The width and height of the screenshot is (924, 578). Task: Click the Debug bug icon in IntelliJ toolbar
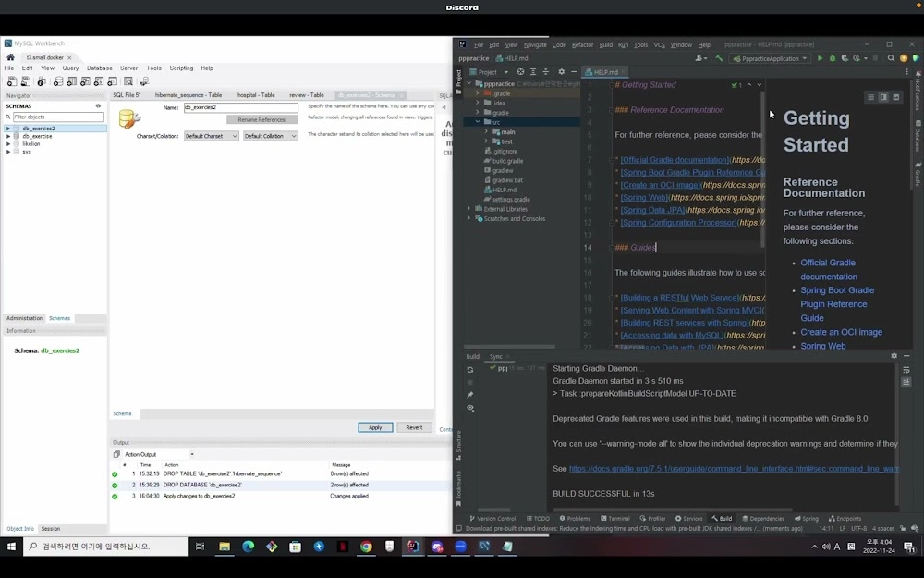(832, 58)
